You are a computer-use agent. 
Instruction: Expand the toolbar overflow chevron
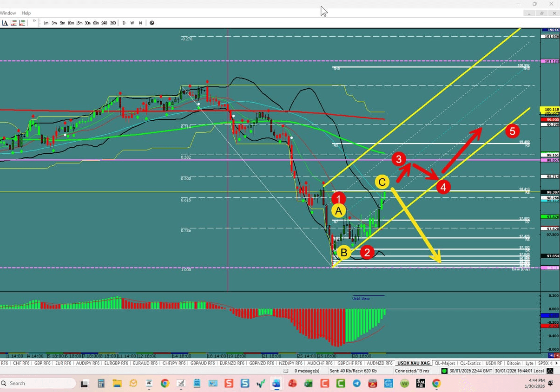(x=34, y=21)
